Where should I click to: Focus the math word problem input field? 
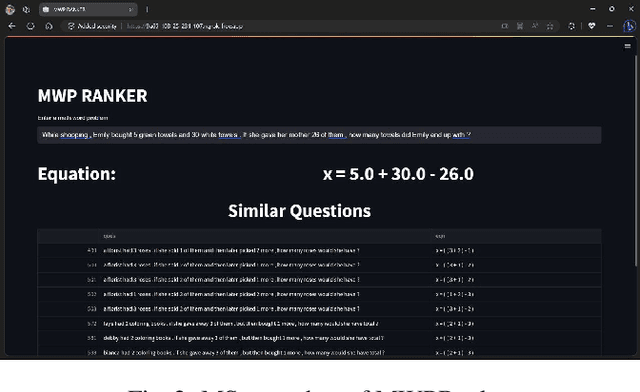point(319,135)
